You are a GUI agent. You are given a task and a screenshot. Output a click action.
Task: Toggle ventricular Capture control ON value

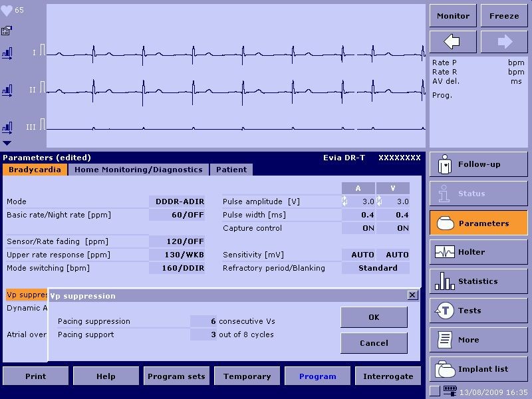393,228
